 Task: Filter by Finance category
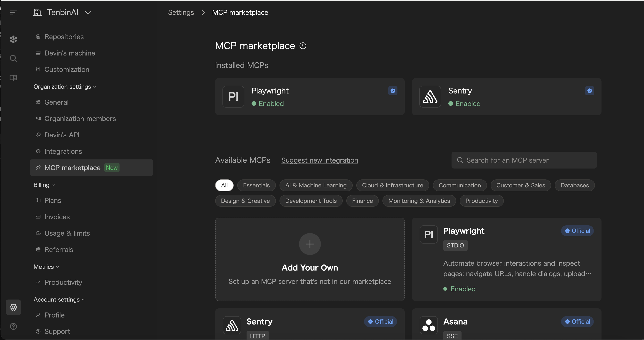tap(362, 201)
